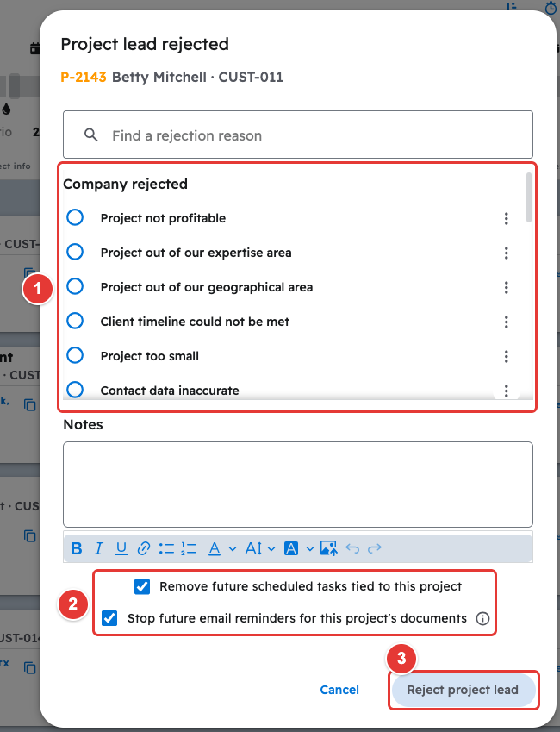Screen dimensions: 560x732
Task: Click the P-2143 project number link
Action: (84, 77)
